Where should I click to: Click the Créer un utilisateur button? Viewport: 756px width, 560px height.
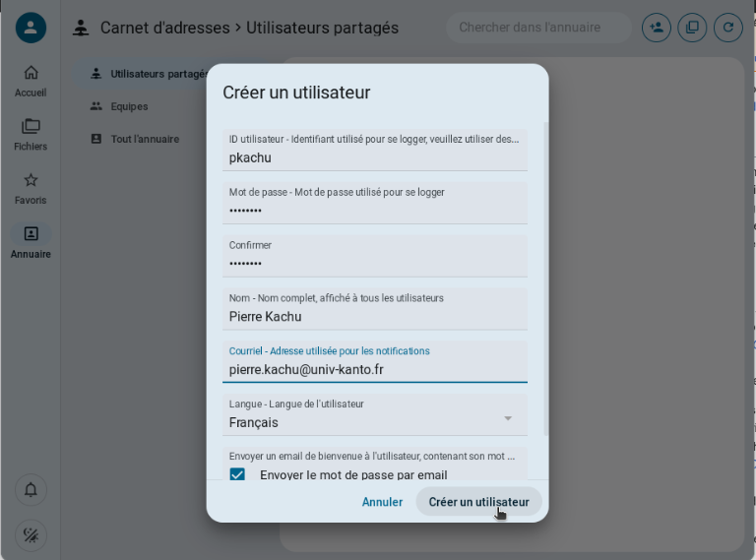point(478,502)
